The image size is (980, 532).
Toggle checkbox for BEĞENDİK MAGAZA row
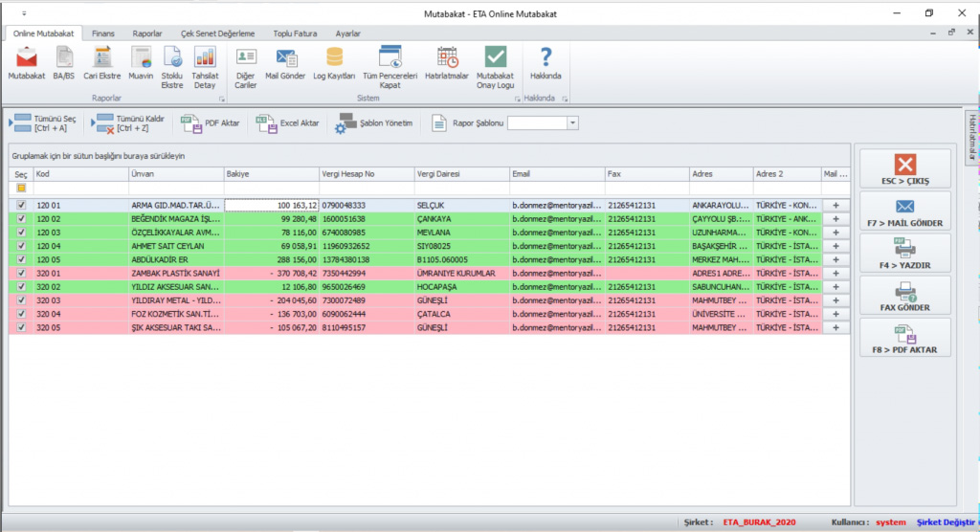(21, 219)
